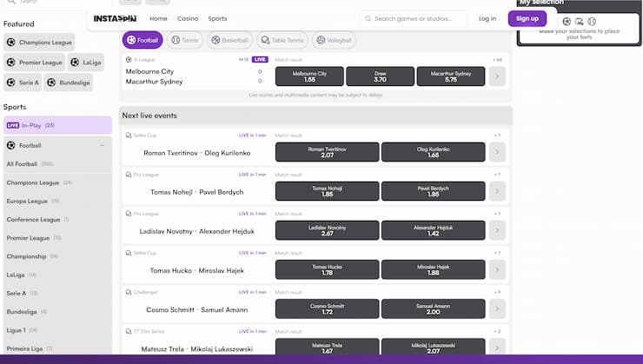Collapse the Football sidebar section
Viewport: 643px width, 364px height.
(103, 146)
